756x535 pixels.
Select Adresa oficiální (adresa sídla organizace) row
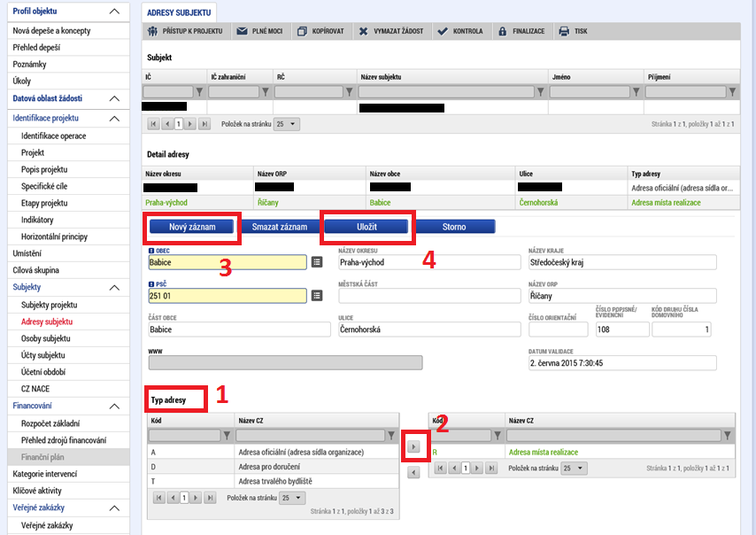273,453
